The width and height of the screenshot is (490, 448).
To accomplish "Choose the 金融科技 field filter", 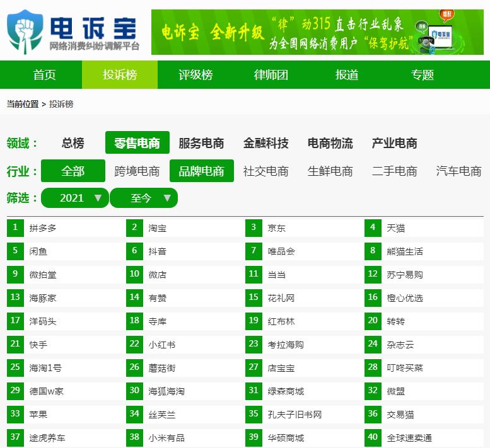I will coord(265,143).
